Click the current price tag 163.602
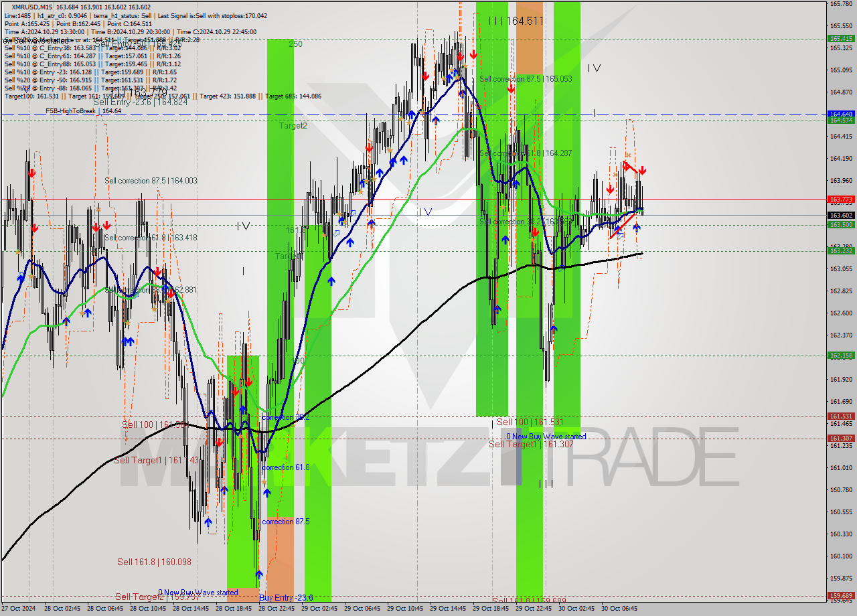The width and height of the screenshot is (857, 616). [x=841, y=216]
